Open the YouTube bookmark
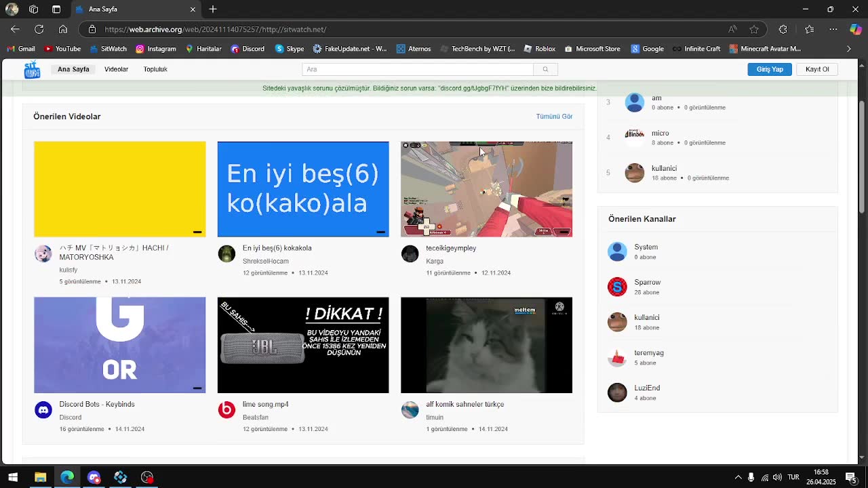This screenshot has height=488, width=868. tap(47, 48)
